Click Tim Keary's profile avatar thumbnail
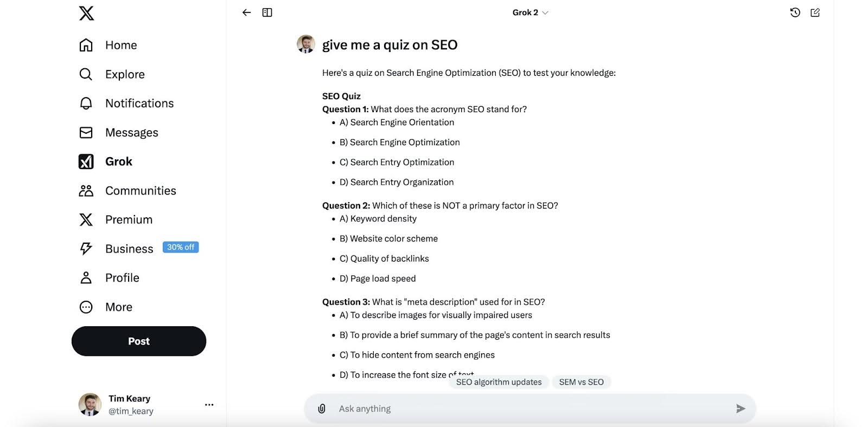The height and width of the screenshot is (427, 868). (x=90, y=405)
